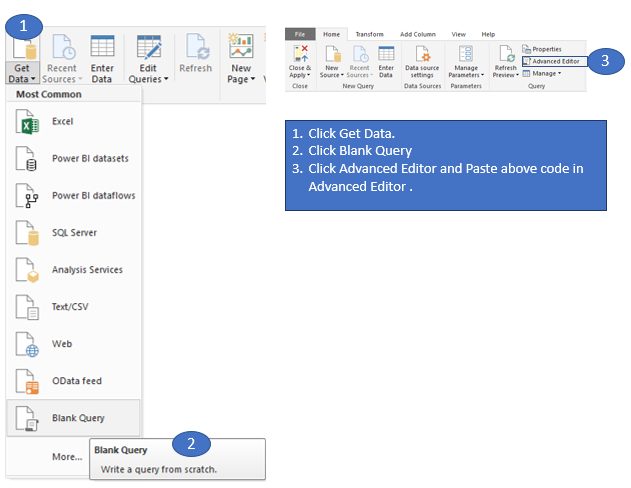Expand the Edit Queries dropdown arrow
Screen dimensions: 631x488
pyautogui.click(x=166, y=79)
